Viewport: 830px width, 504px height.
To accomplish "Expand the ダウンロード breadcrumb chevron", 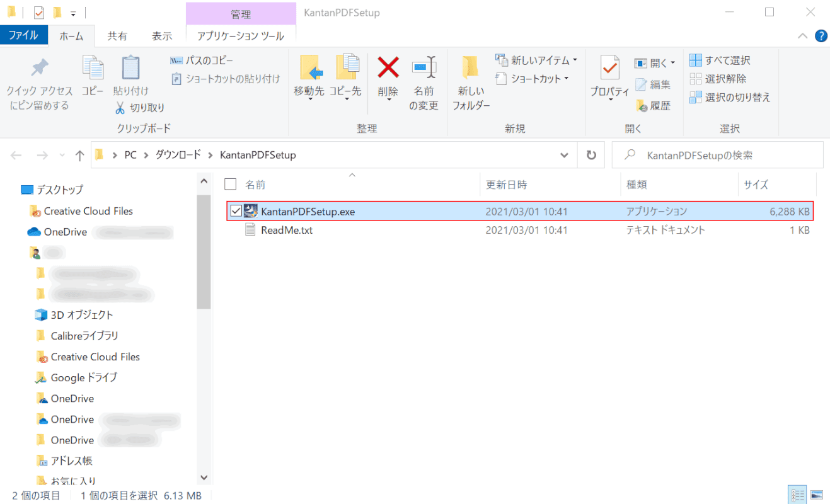I will 210,155.
